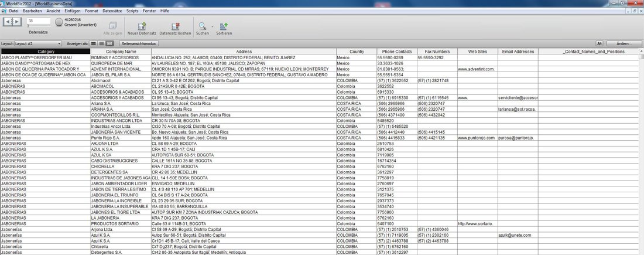This screenshot has width=644, height=255.
Task: Select company cell Detergentes S.A.
Action: click(x=121, y=251)
